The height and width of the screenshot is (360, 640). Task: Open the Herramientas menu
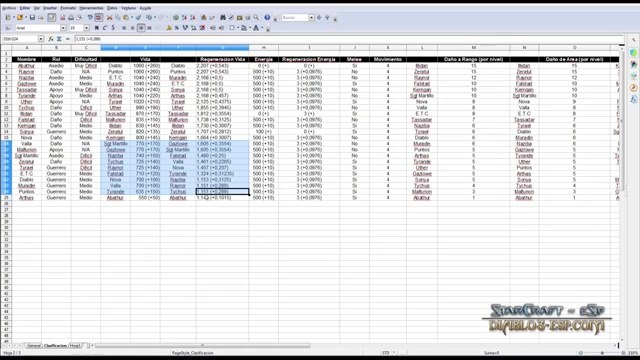(91, 8)
